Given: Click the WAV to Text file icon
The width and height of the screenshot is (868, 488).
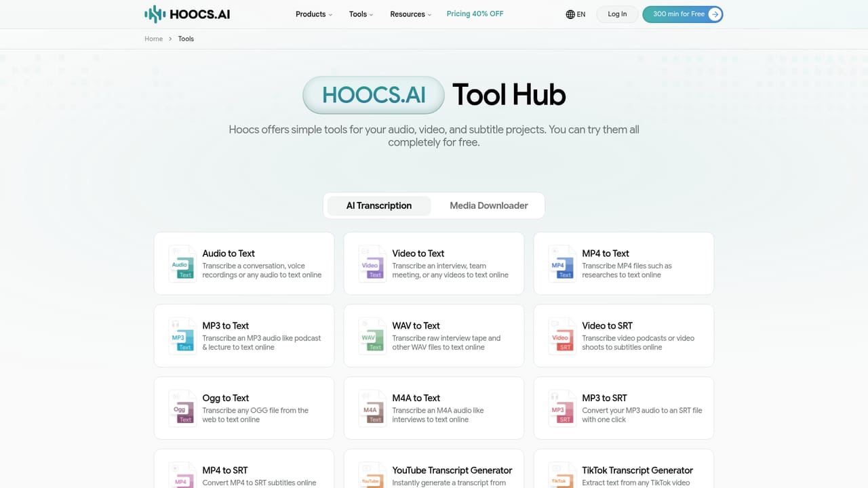Looking at the screenshot, I should coord(371,336).
